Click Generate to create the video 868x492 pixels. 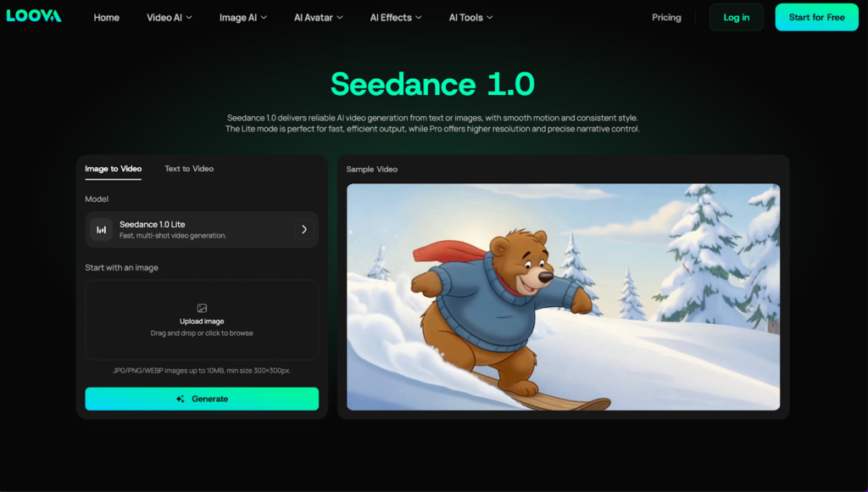click(202, 399)
